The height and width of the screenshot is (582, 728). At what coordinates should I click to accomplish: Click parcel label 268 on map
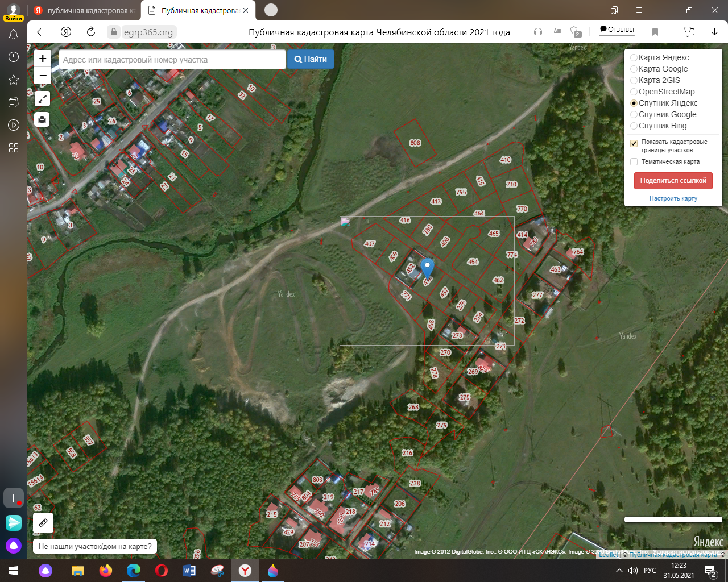[x=413, y=407]
